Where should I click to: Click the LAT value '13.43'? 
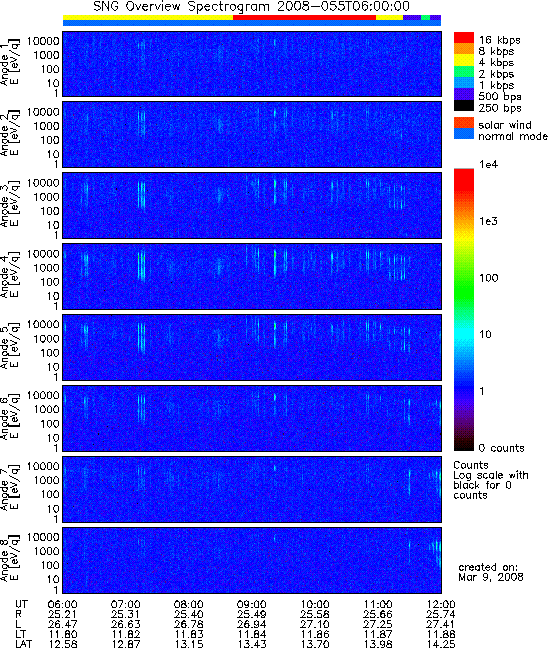pyautogui.click(x=251, y=643)
